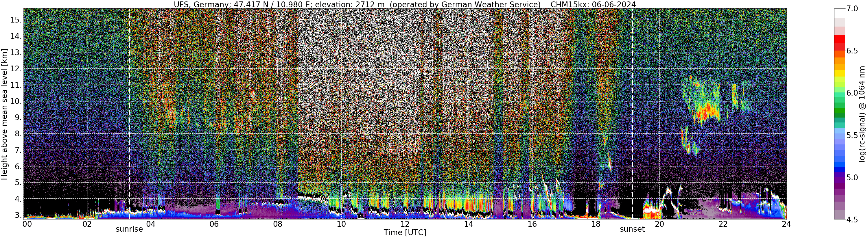Click the colorbar tick label '7.0'
The height and width of the screenshot is (238, 868).
(x=852, y=9)
